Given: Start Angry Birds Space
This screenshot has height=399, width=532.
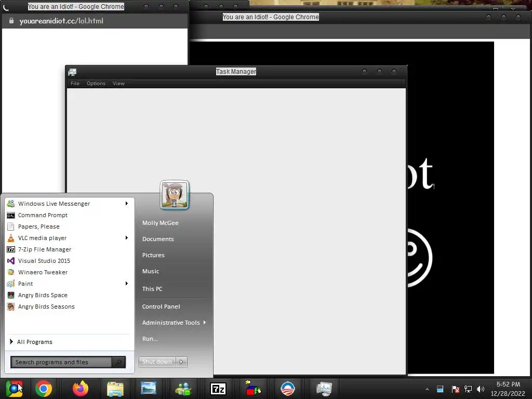Looking at the screenshot, I should 70,295.
